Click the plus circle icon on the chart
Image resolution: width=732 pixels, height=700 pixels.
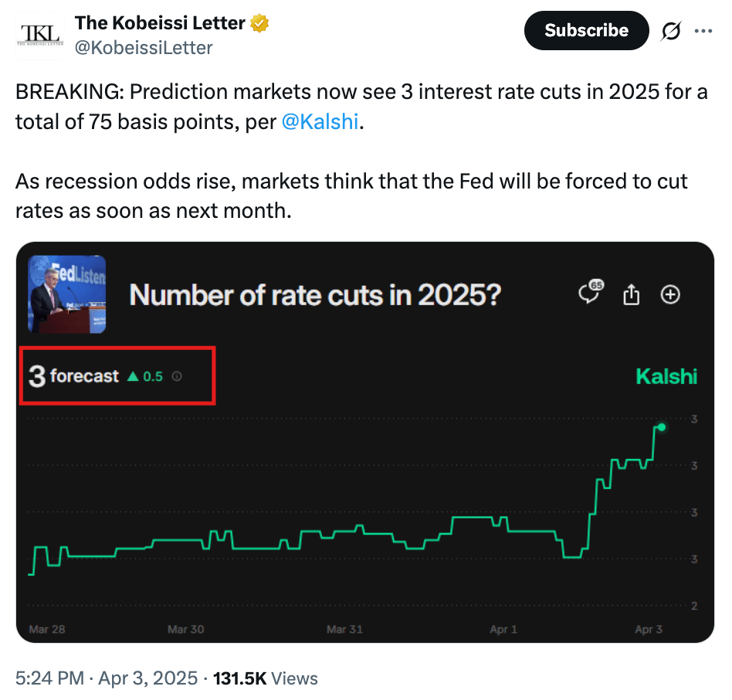[670, 294]
